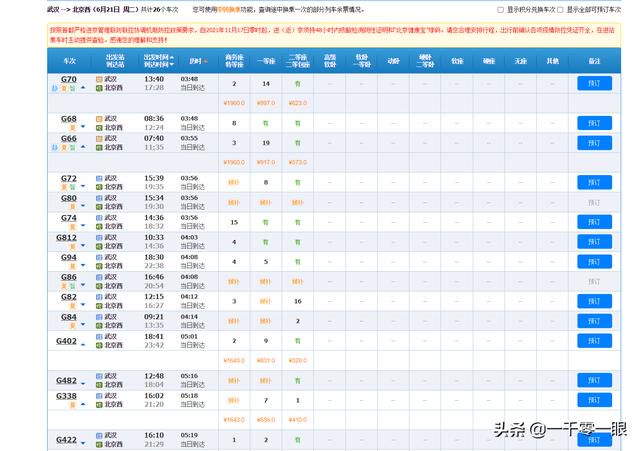This screenshot has height=451, width=640.
Task: Click the G66 first-class count 19
Action: (266, 143)
